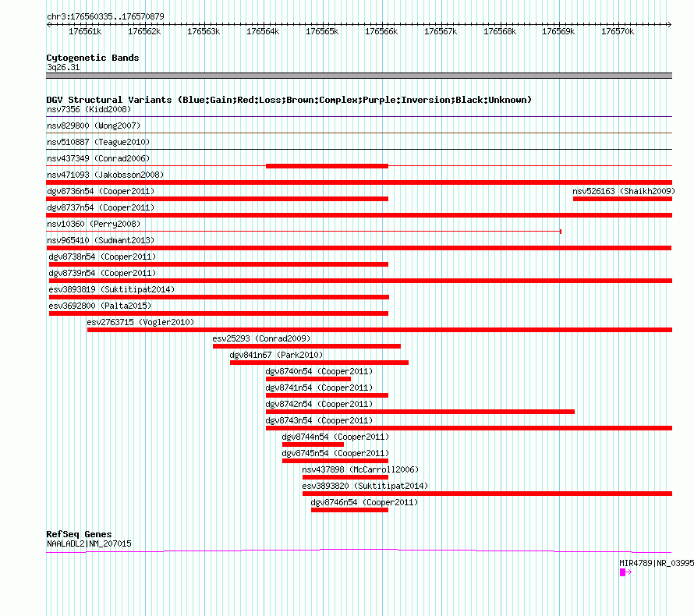Open nsv471093 (Jakobsson2008) variant
Image resolution: width=694 pixels, height=616 pixels.
coord(105,175)
